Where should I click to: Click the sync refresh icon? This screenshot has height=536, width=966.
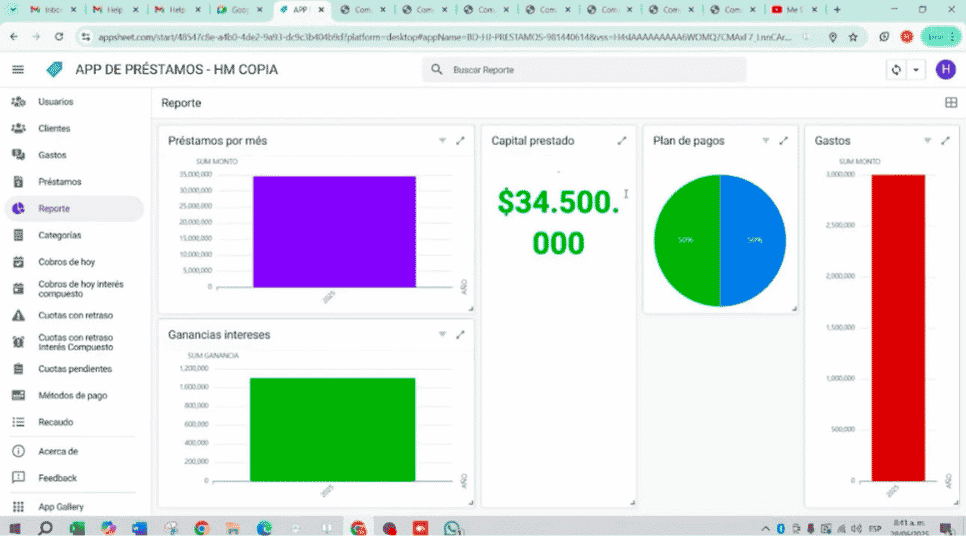tap(896, 70)
